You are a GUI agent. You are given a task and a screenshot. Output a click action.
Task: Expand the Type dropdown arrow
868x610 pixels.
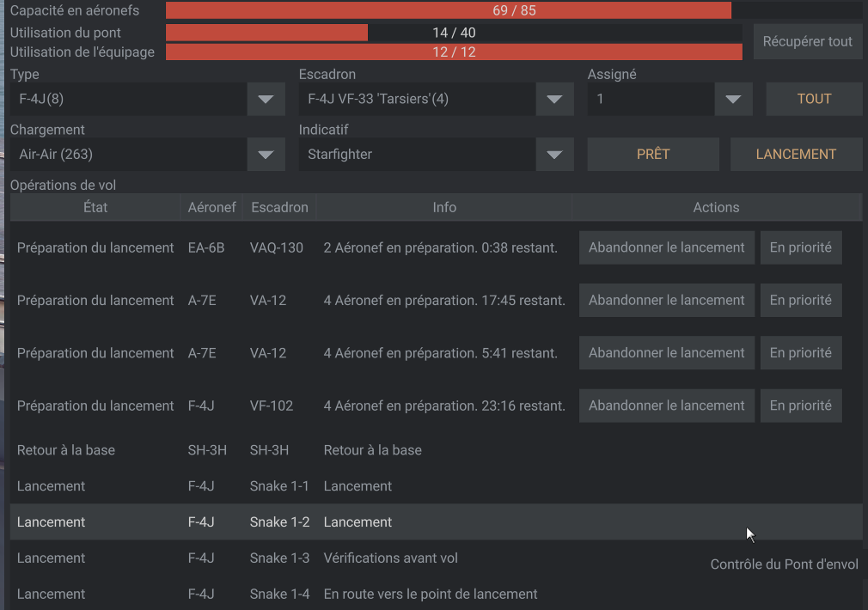point(266,99)
